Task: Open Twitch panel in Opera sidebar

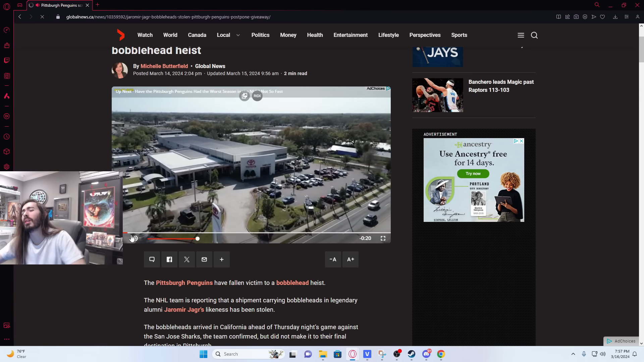Action: click(x=7, y=60)
